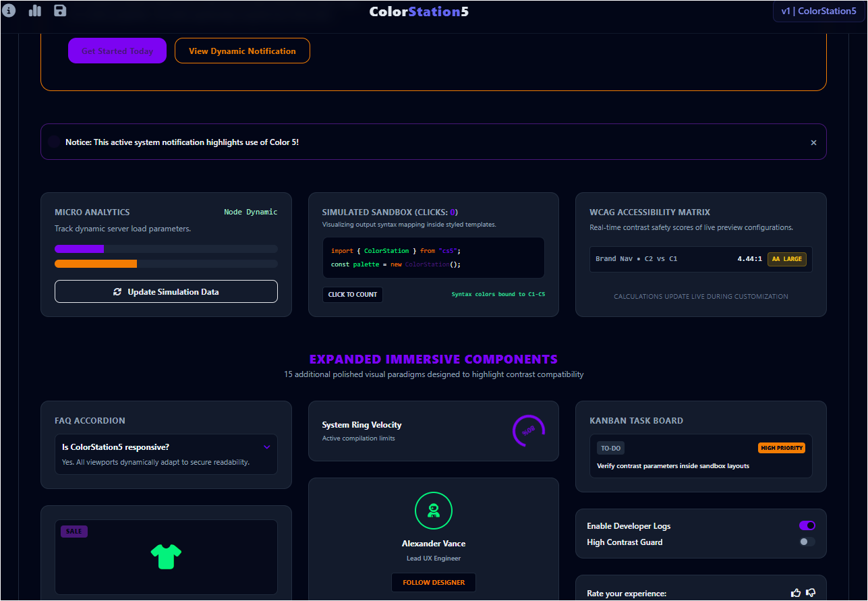Give a thumbs down rating
Viewport: 868px width, 601px height.
coord(811,593)
